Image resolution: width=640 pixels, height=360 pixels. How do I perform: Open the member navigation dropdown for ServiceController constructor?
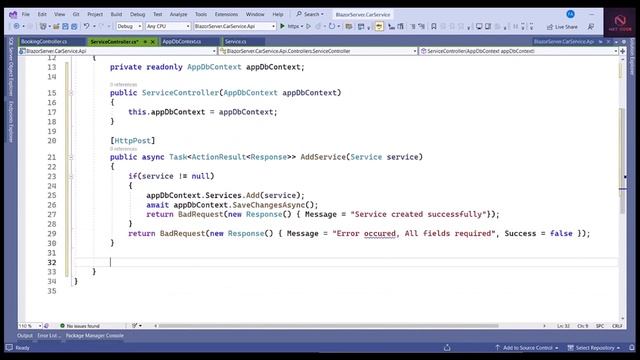pyautogui.click(x=519, y=51)
